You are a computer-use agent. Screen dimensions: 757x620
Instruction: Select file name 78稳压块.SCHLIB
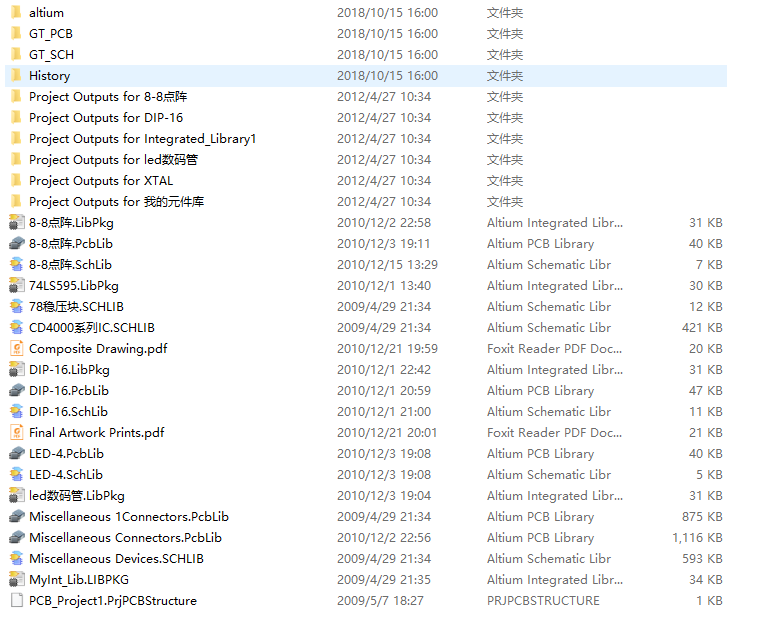76,307
